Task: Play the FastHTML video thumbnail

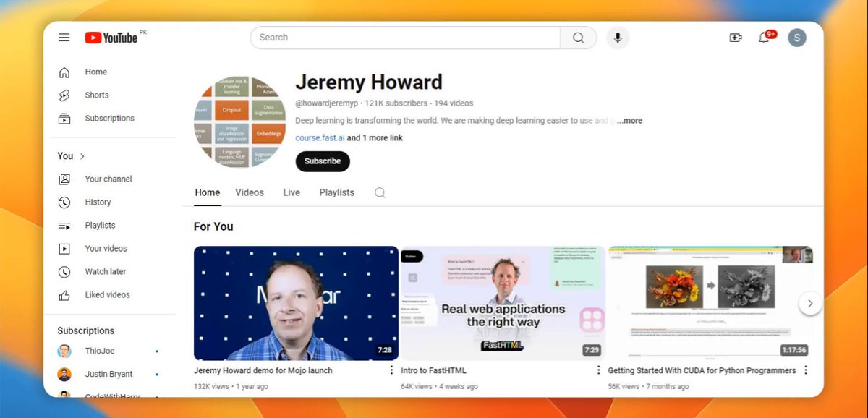Action: 503,303
